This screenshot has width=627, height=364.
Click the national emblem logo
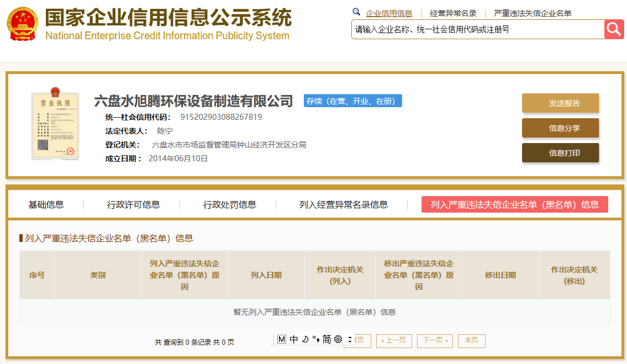[x=23, y=24]
